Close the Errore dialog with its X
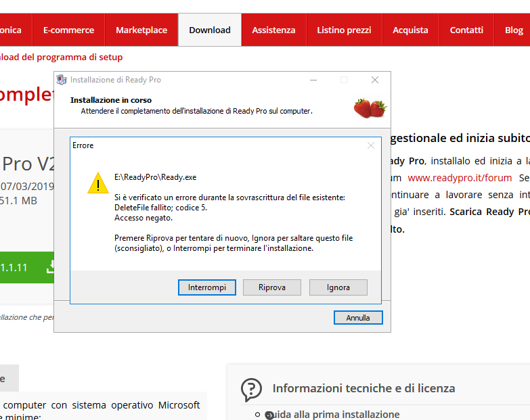 [371, 145]
